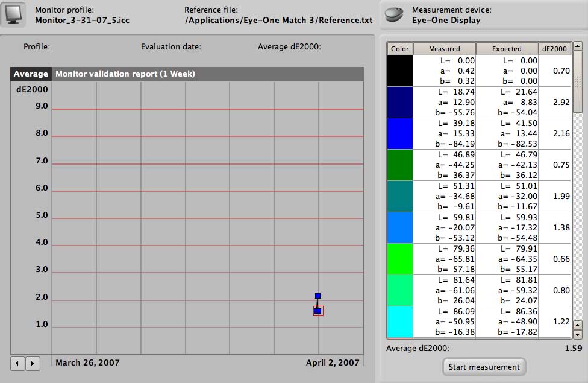Select the sky blue swatch with dE 1.38
The width and height of the screenshot is (588, 383).
click(400, 227)
